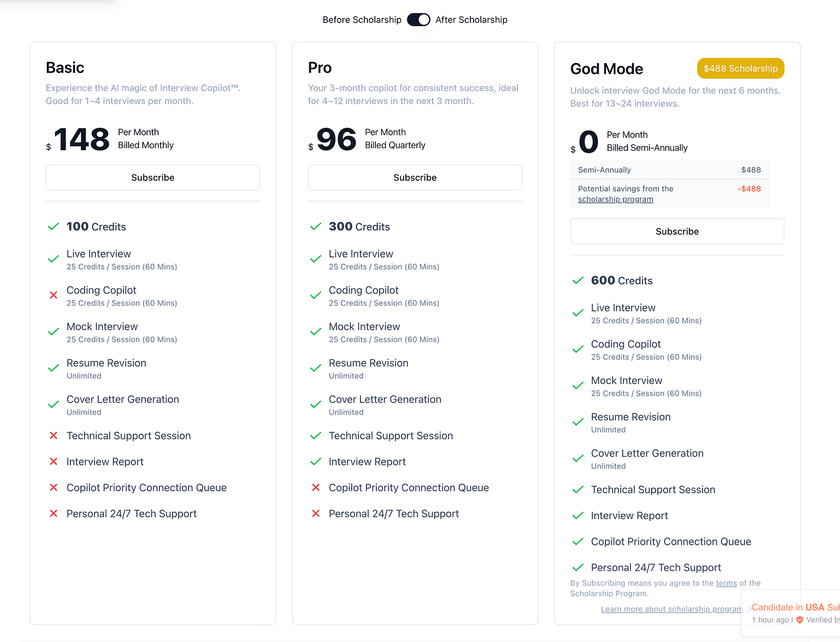Click the check icon beside 100 Credits

[54, 226]
